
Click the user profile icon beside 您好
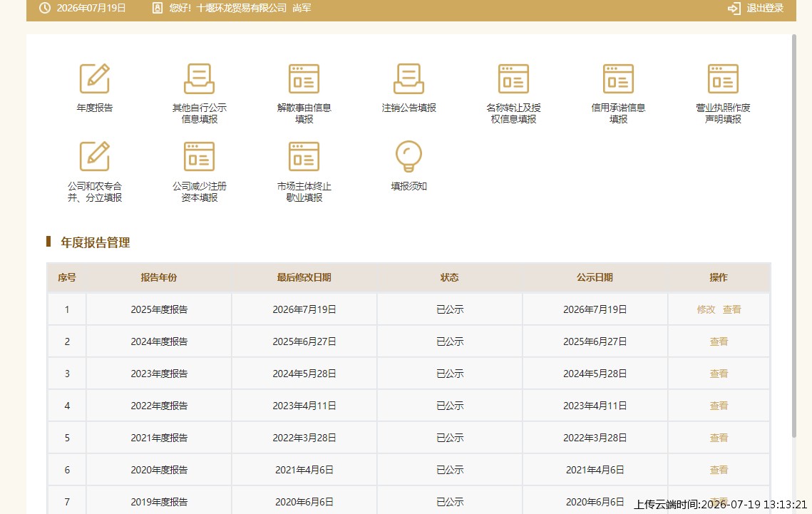pyautogui.click(x=158, y=9)
